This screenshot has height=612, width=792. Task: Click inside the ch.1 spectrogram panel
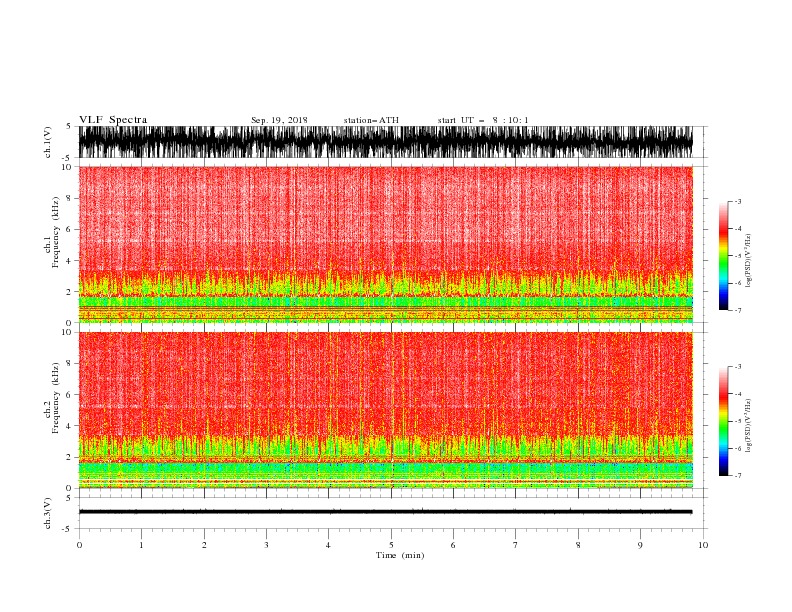click(385, 244)
